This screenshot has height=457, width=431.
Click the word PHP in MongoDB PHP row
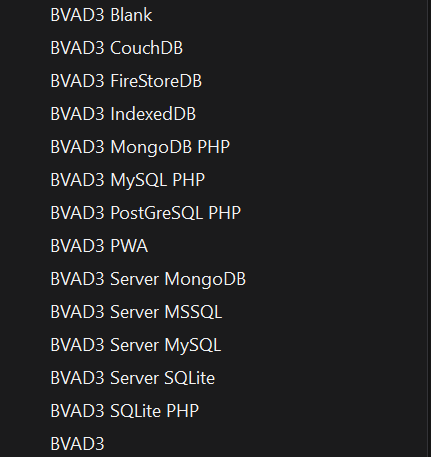214,147
